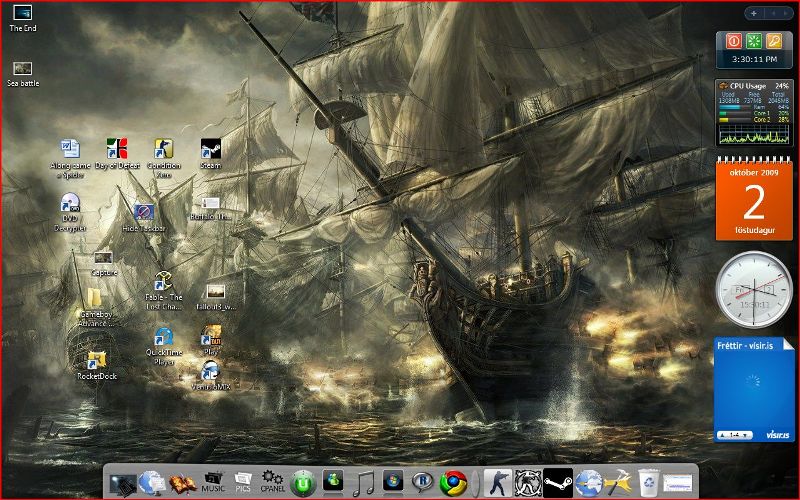Click the green restart button gadget

(754, 41)
